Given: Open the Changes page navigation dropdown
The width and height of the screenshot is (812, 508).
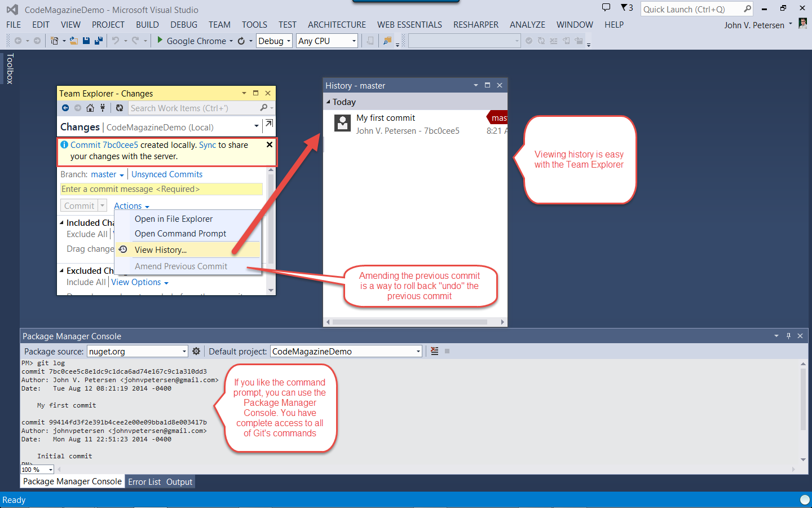Looking at the screenshot, I should click(257, 126).
